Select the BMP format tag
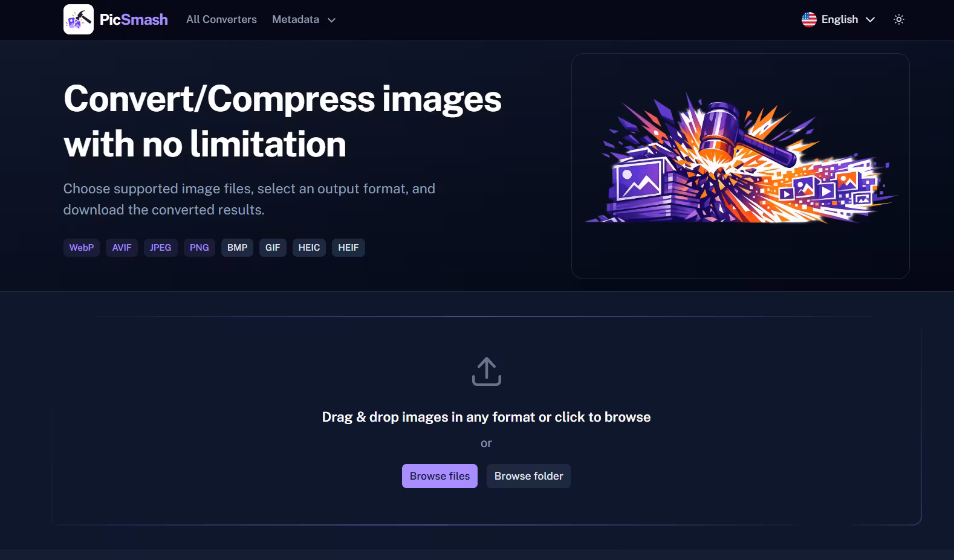 (x=237, y=248)
